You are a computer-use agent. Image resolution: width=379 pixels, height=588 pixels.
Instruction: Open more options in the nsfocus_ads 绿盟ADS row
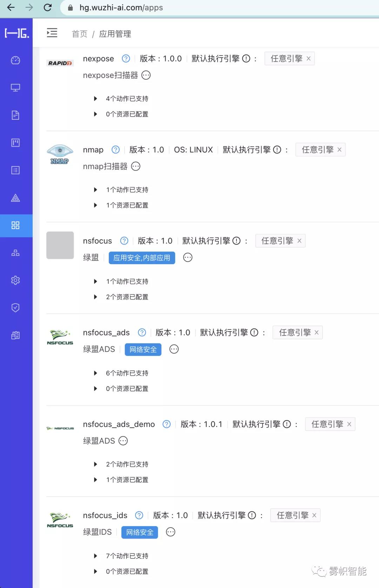click(x=174, y=349)
